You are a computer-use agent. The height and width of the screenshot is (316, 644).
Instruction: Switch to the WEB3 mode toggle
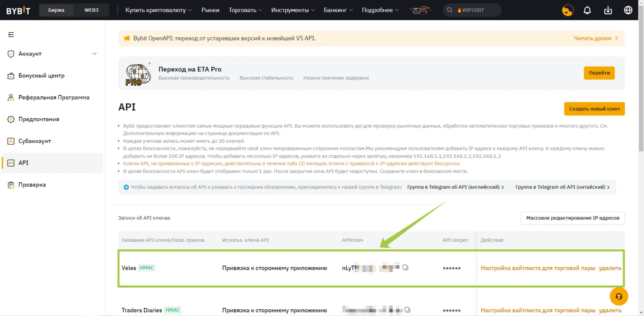[91, 9]
